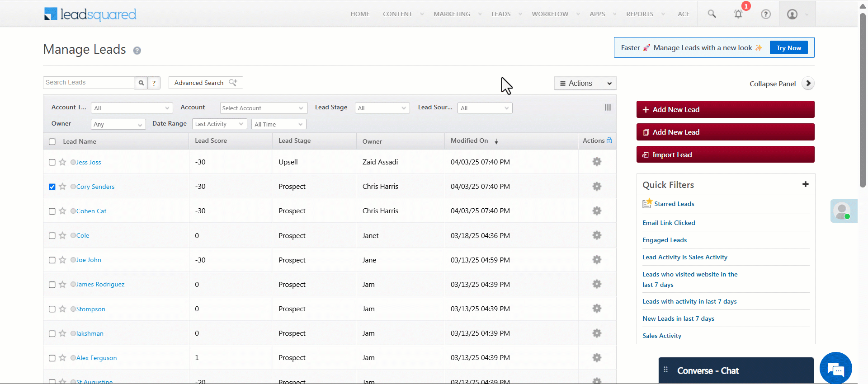Star the lead Cohen Cat
Screen dimensions: 868x384
point(62,211)
